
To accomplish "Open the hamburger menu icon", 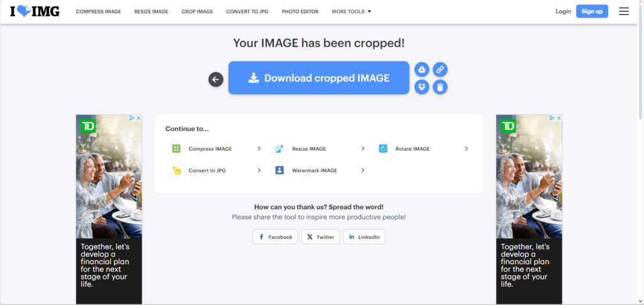I will click(624, 11).
